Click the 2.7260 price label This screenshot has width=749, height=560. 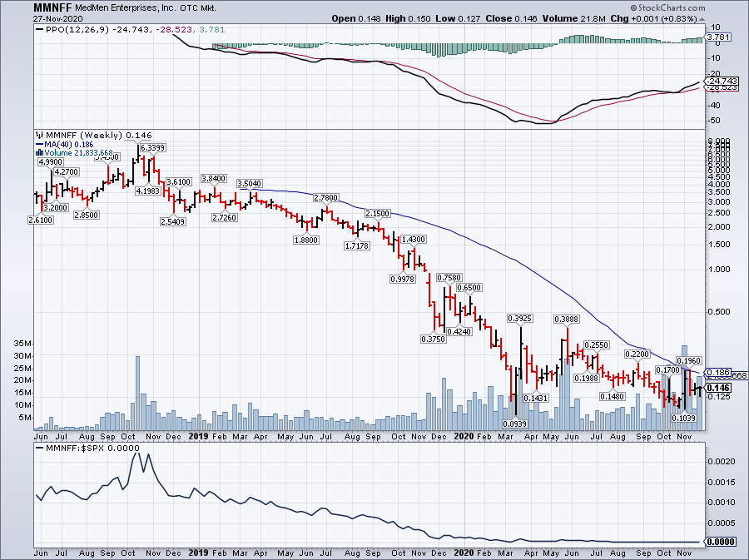point(225,217)
